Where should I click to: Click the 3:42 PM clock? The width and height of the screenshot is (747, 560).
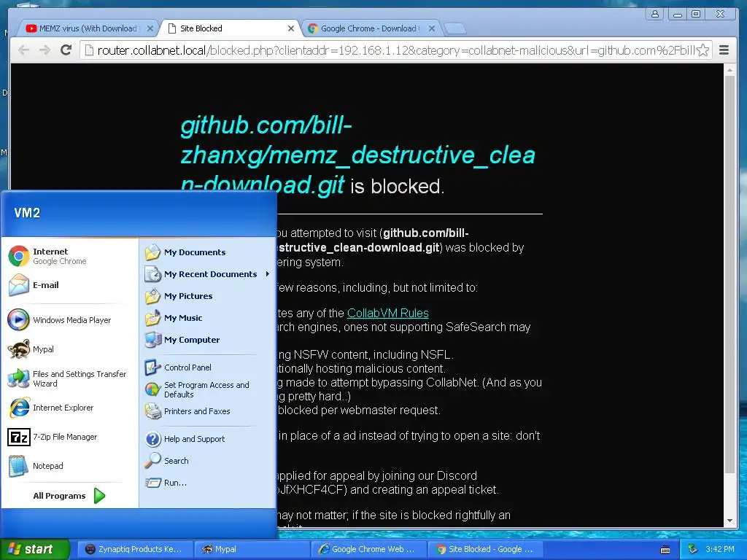[720, 549]
